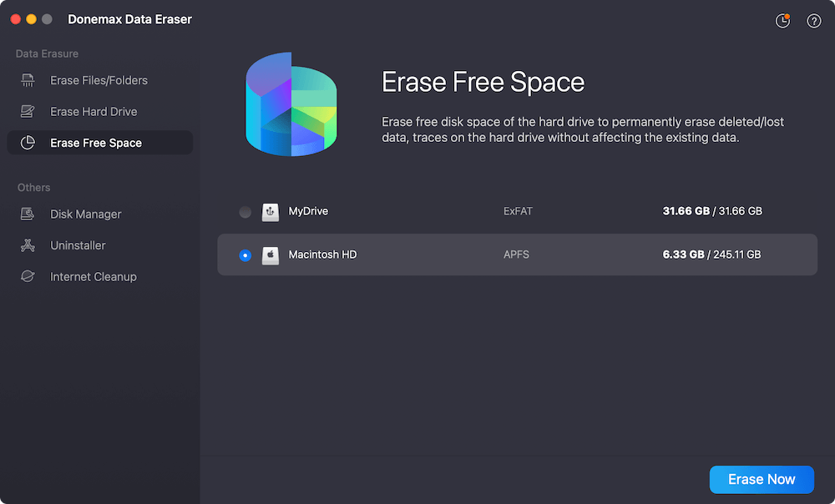Click the Disk Manager sidebar icon
Screen dimensions: 835x504
click(x=28, y=214)
